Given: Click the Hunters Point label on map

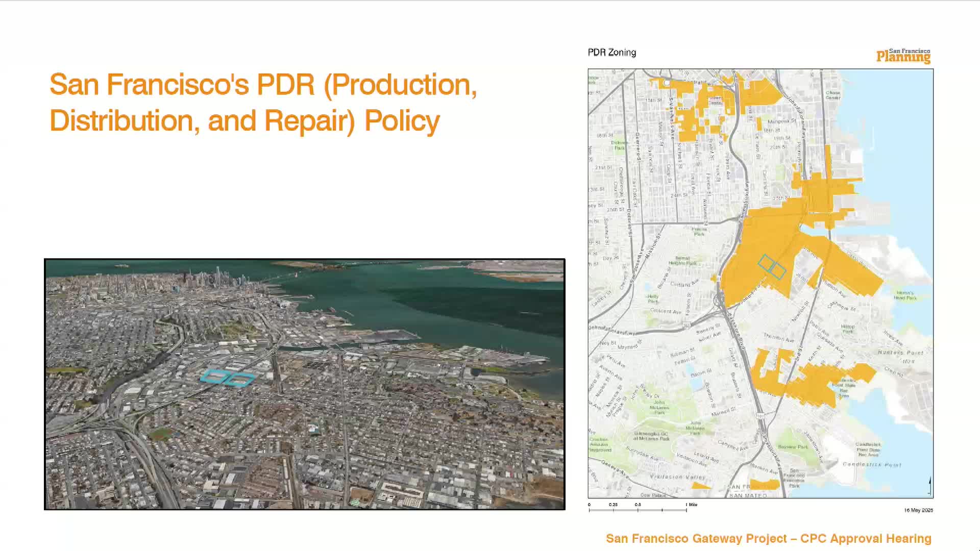Looking at the screenshot, I should (900, 353).
